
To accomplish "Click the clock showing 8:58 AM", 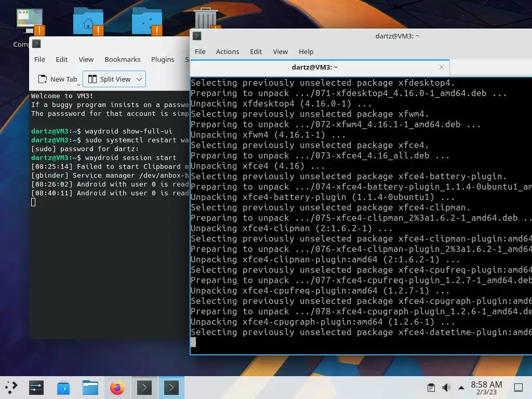I will tap(486, 388).
